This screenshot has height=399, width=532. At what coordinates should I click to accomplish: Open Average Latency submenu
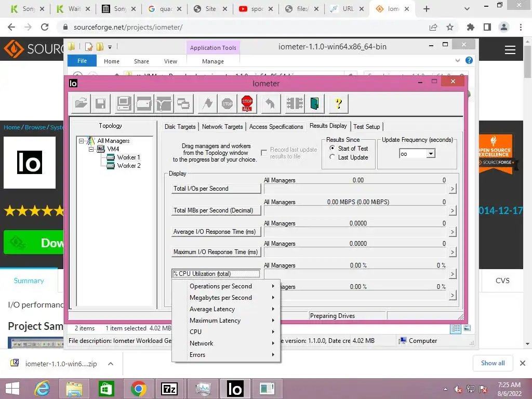pyautogui.click(x=226, y=309)
